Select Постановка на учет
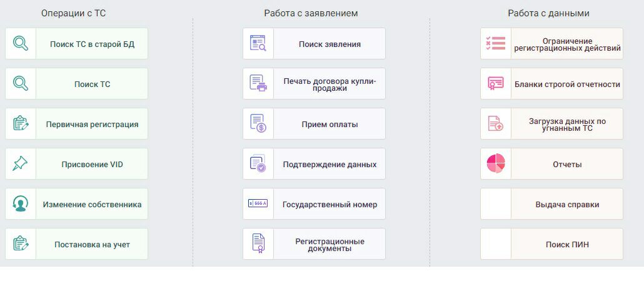Screen dimensions: 644x288 (76, 244)
